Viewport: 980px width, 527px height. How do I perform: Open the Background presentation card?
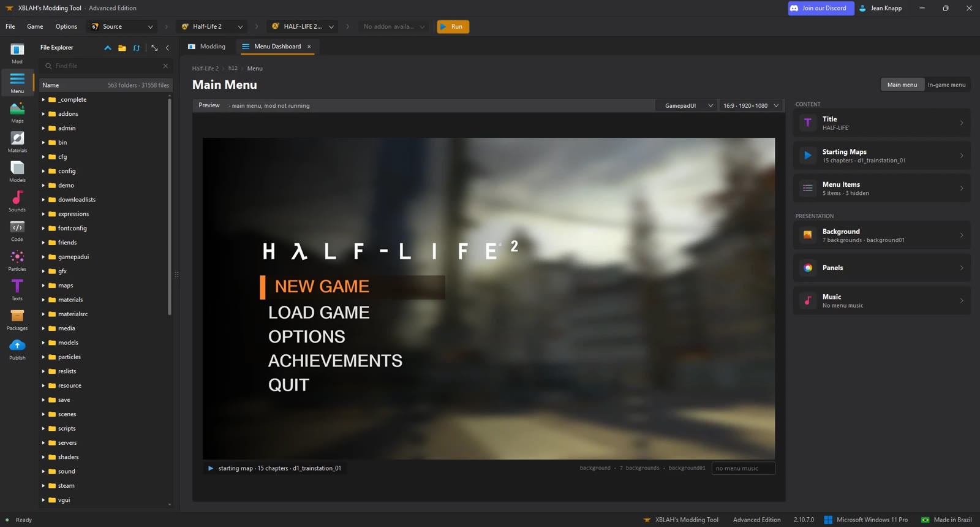tap(882, 235)
